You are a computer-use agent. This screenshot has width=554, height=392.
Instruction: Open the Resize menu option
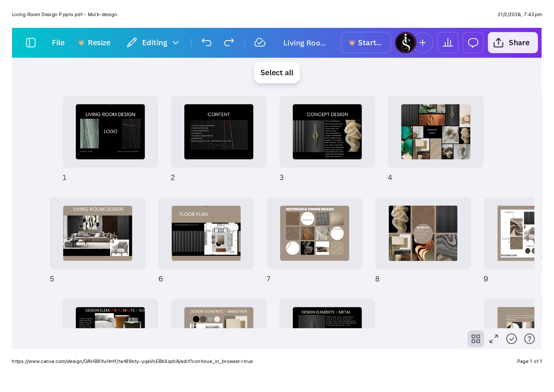pyautogui.click(x=94, y=43)
